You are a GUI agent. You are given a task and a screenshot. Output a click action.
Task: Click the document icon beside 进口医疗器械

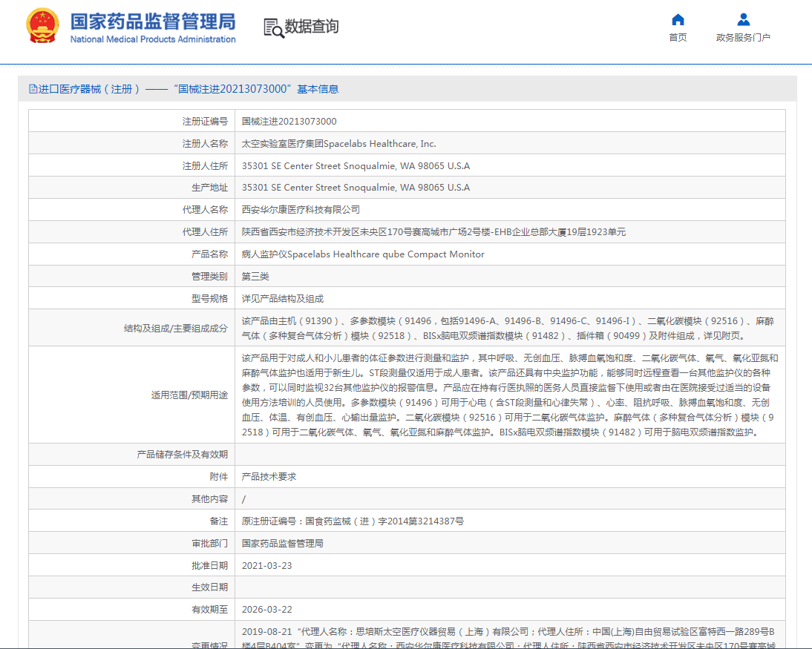[33, 89]
